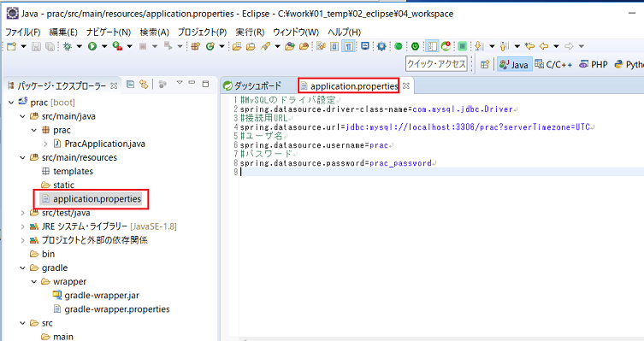Expand the PracApplication.java node
Viewport: 644px width, 341px height.
pos(45,144)
